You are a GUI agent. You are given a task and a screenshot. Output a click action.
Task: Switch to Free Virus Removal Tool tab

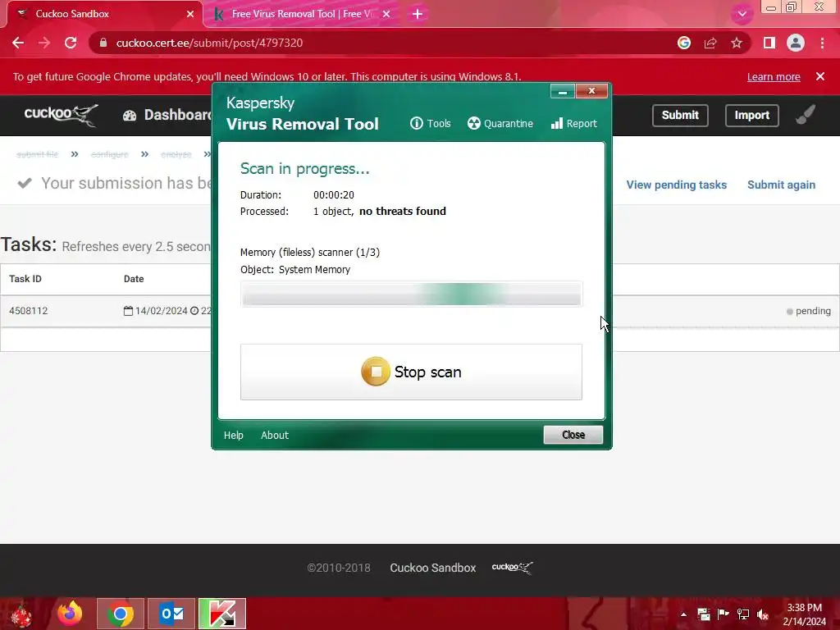click(302, 14)
